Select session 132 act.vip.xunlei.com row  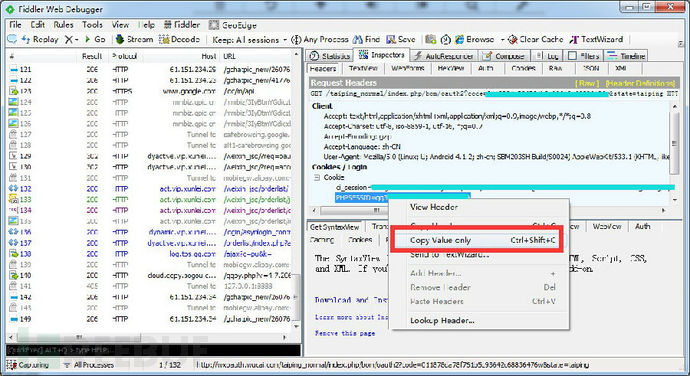point(150,188)
